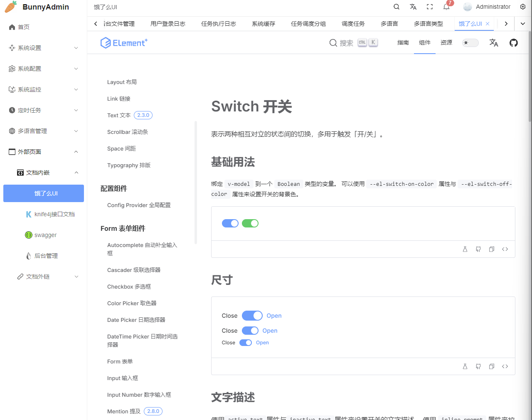Expand the 系统配置 menu
Viewport: 532px width, 420px height.
(44, 69)
